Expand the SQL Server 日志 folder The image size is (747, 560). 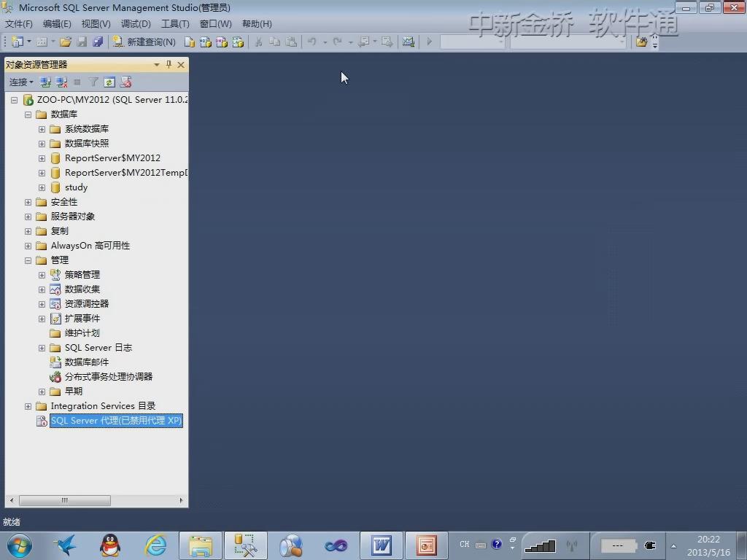click(42, 348)
